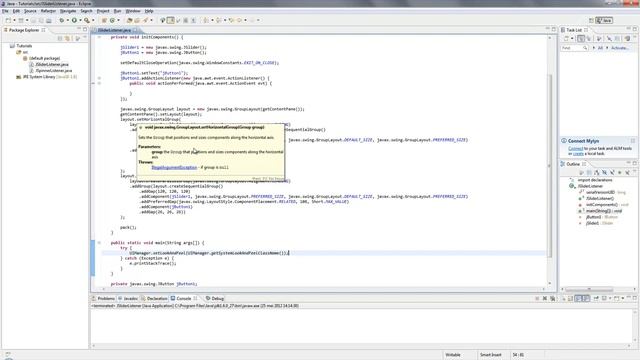The height and width of the screenshot is (360, 640).
Task: Click the editor vertical scrollbar
Action: tap(549, 166)
